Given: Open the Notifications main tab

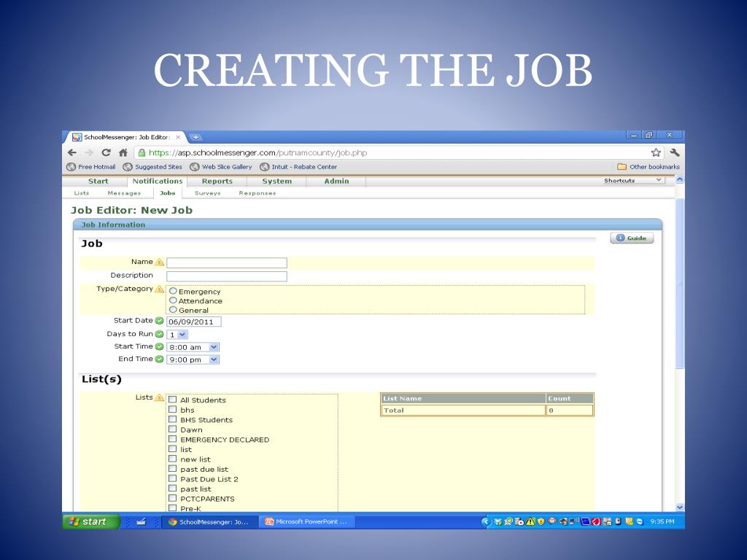Looking at the screenshot, I should pyautogui.click(x=158, y=181).
